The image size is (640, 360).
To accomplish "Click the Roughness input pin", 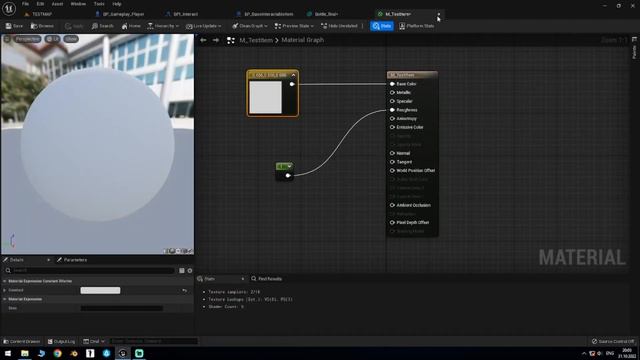I will pos(392,110).
